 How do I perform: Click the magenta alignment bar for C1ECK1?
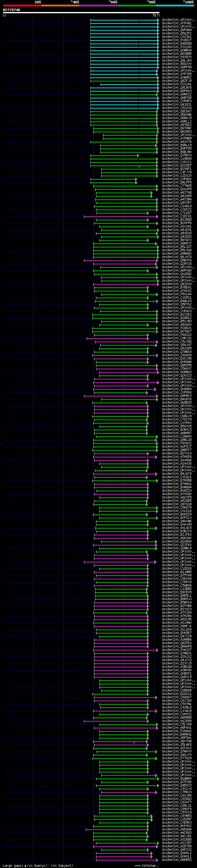click(121, 216)
